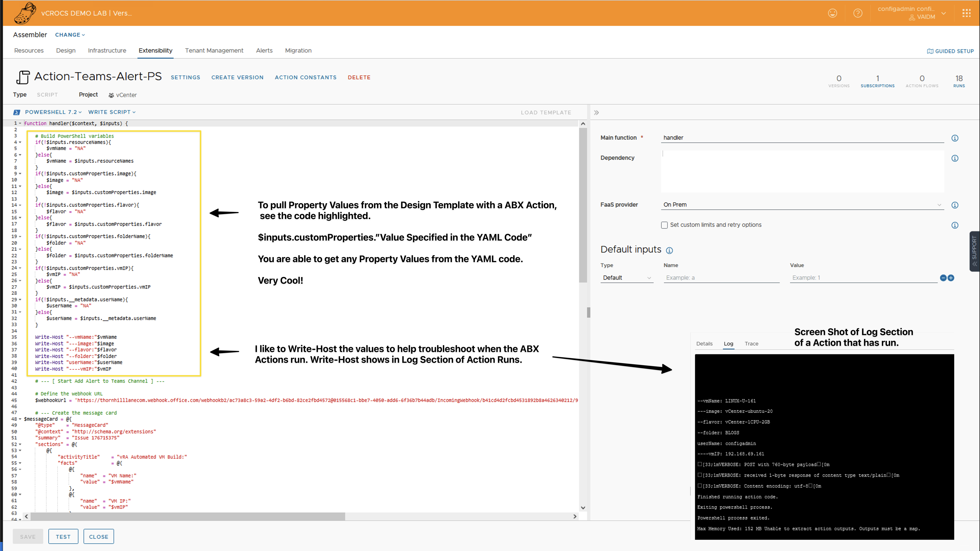This screenshot has width=980, height=551.
Task: Collapse the right panel with double-chevron icon
Action: pyautogui.click(x=596, y=112)
